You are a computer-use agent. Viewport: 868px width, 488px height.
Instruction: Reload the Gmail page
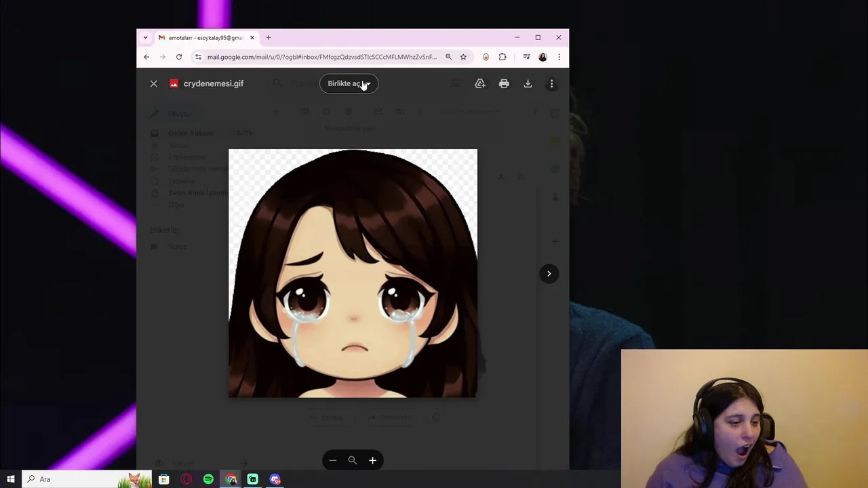(x=179, y=57)
